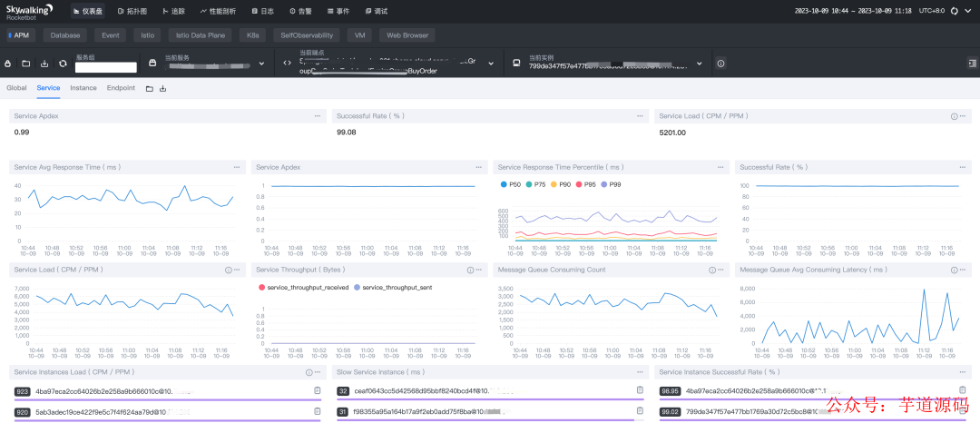
Task: Click the reload icon in dark toolbar
Action: point(63,64)
